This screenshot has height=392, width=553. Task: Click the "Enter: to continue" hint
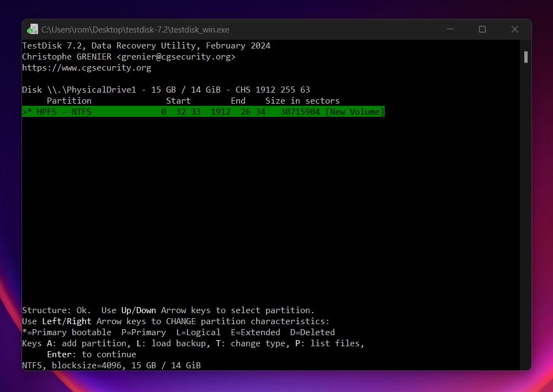(92, 355)
